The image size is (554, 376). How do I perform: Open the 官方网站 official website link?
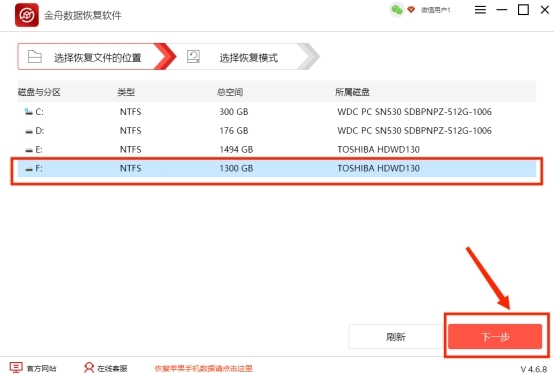[42, 369]
